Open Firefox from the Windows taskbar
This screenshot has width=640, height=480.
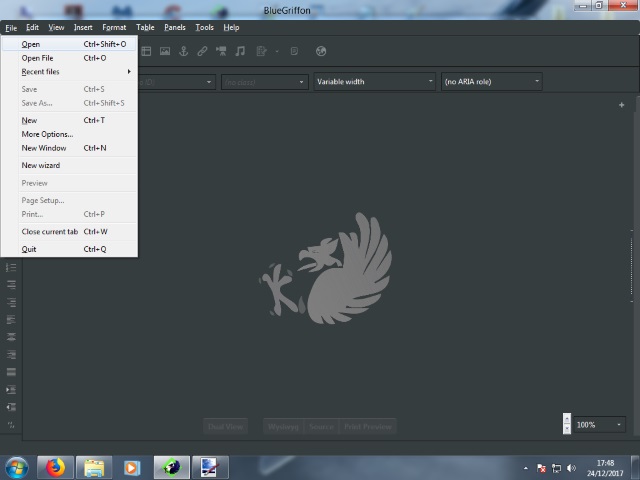[x=55, y=467]
